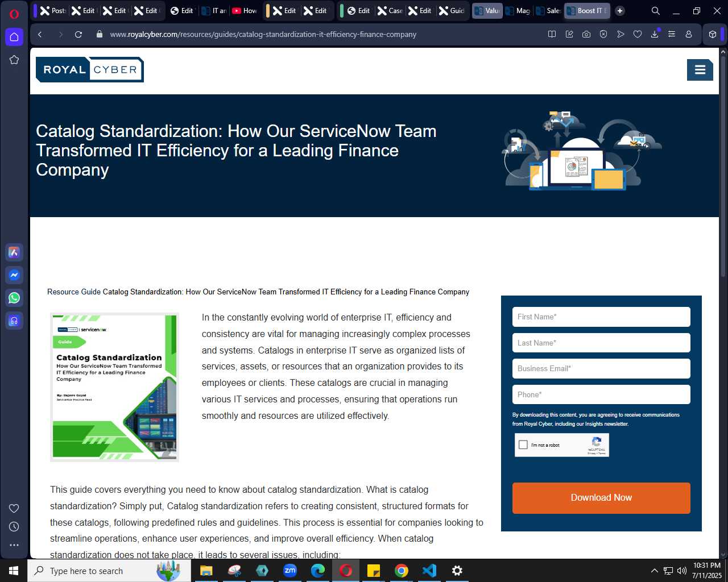The image size is (728, 582).
Task: Click the address bar URL
Action: tap(263, 34)
